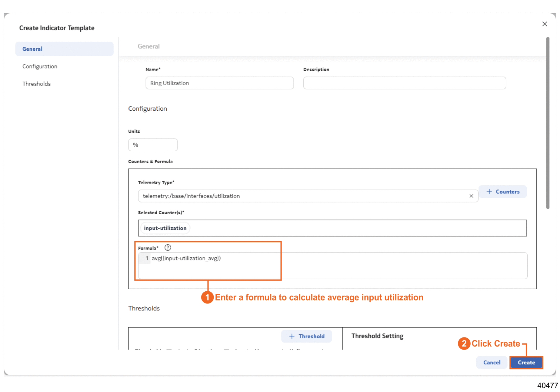Click the Name field containing Ring Utilization
Viewport: 560px width, 392px height.
tap(219, 83)
